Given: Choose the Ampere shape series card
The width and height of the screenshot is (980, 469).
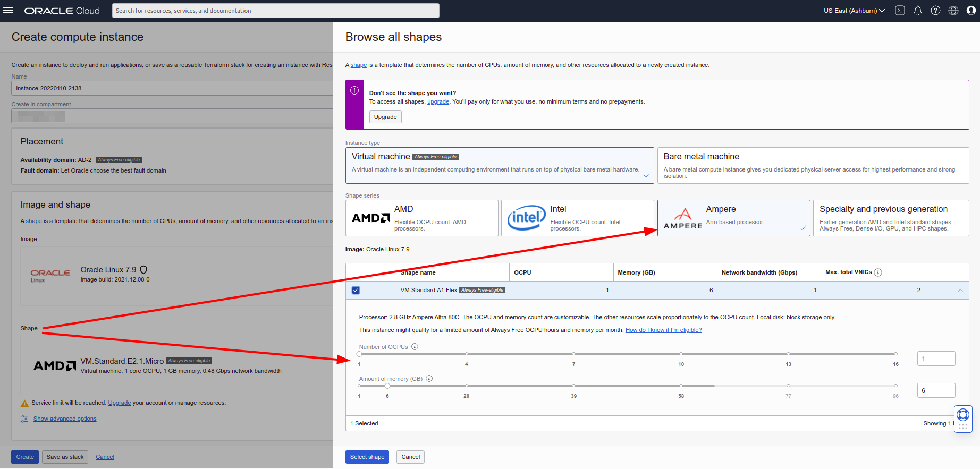Looking at the screenshot, I should 734,218.
